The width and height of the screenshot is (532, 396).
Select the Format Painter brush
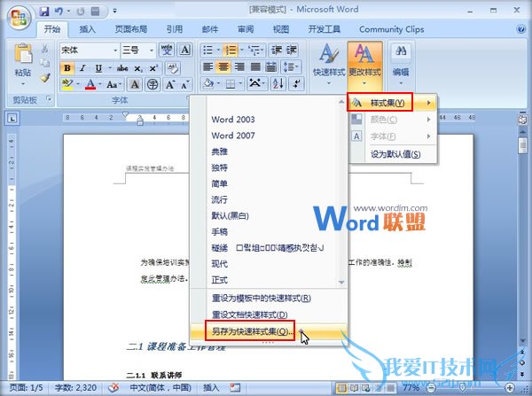tap(45, 78)
